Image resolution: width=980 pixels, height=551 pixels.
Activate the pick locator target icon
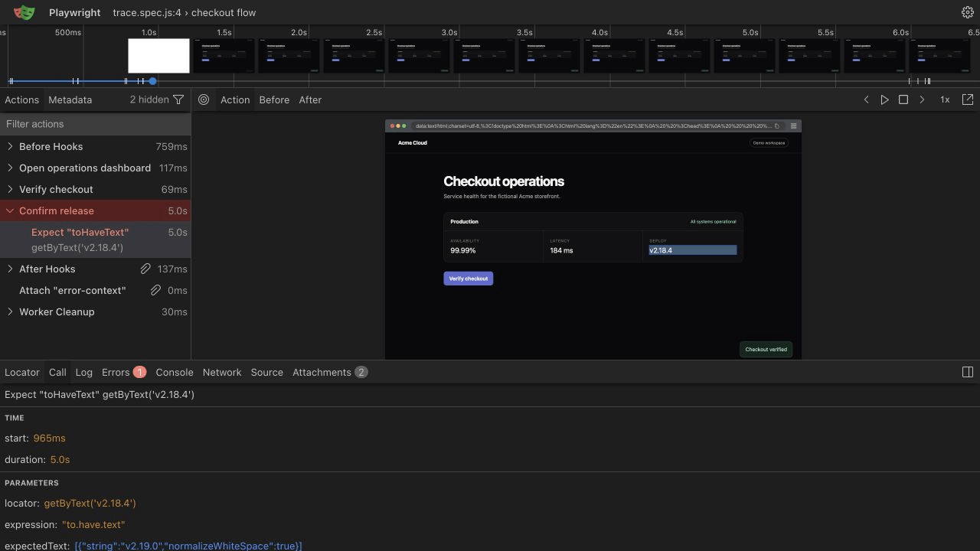pyautogui.click(x=204, y=99)
